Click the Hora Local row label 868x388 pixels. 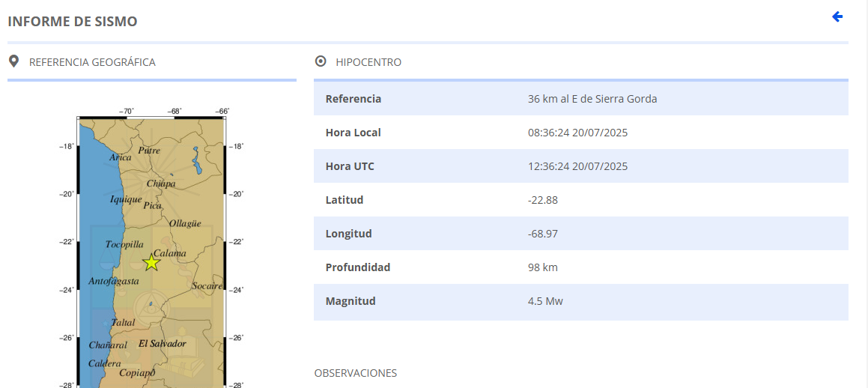353,133
